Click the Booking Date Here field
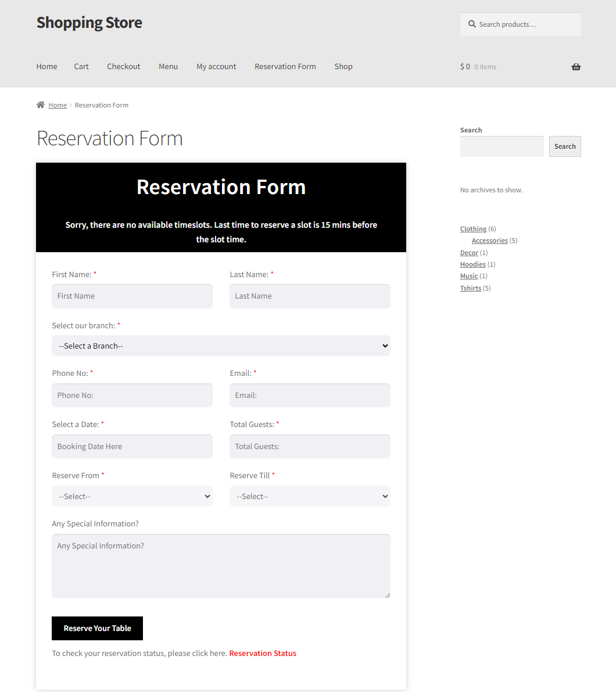The image size is (616, 692). coord(132,447)
